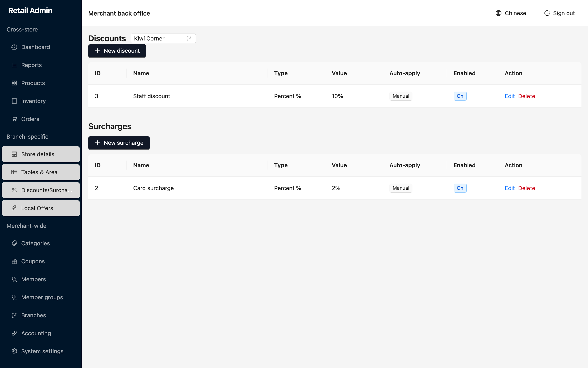The width and height of the screenshot is (588, 368).
Task: Click the Card surcharge name cell
Action: point(153,188)
